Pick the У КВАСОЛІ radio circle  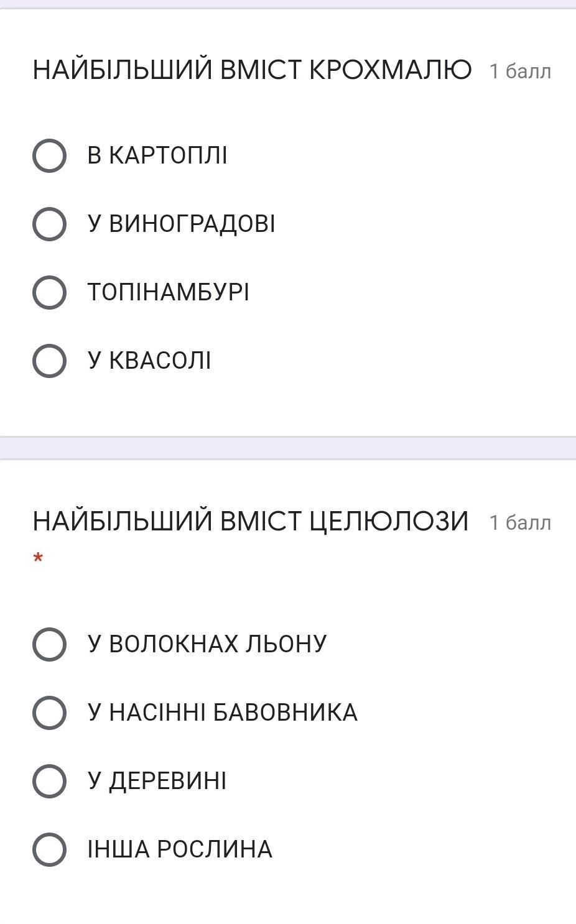coord(49,361)
